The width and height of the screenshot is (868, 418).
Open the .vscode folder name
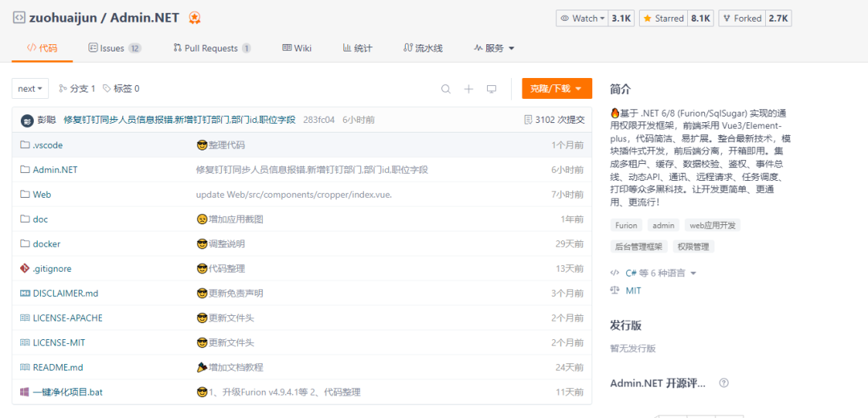[47, 145]
